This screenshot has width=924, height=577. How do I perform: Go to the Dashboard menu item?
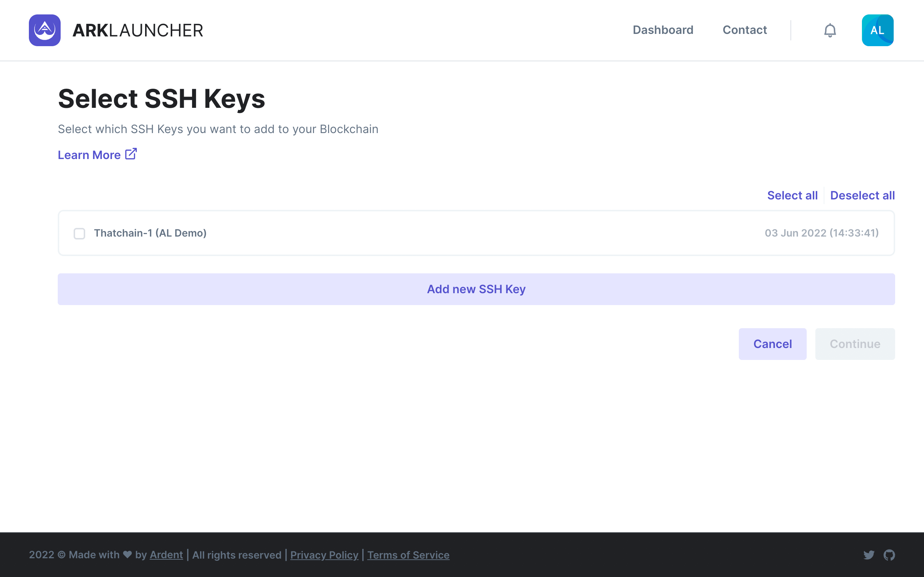[x=663, y=30]
